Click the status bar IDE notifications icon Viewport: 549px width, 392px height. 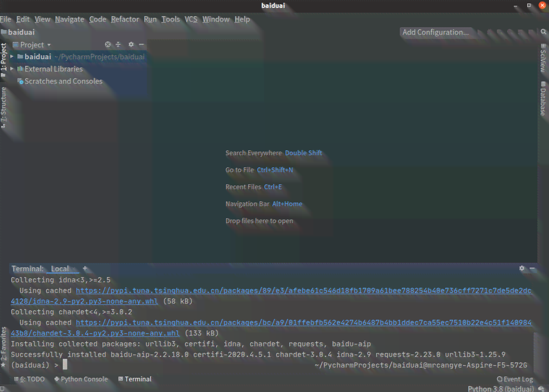pos(541,389)
